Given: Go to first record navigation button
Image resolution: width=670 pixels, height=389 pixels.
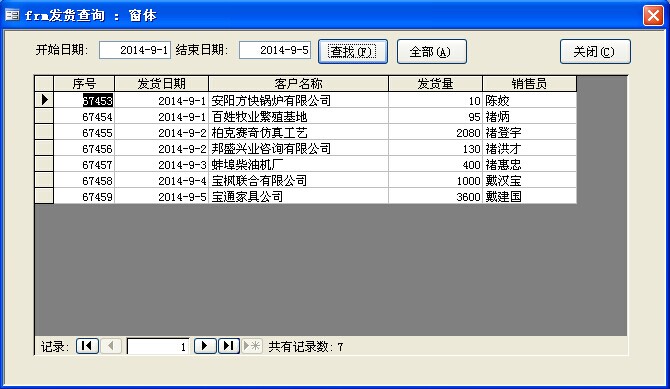Looking at the screenshot, I should tap(88, 346).
